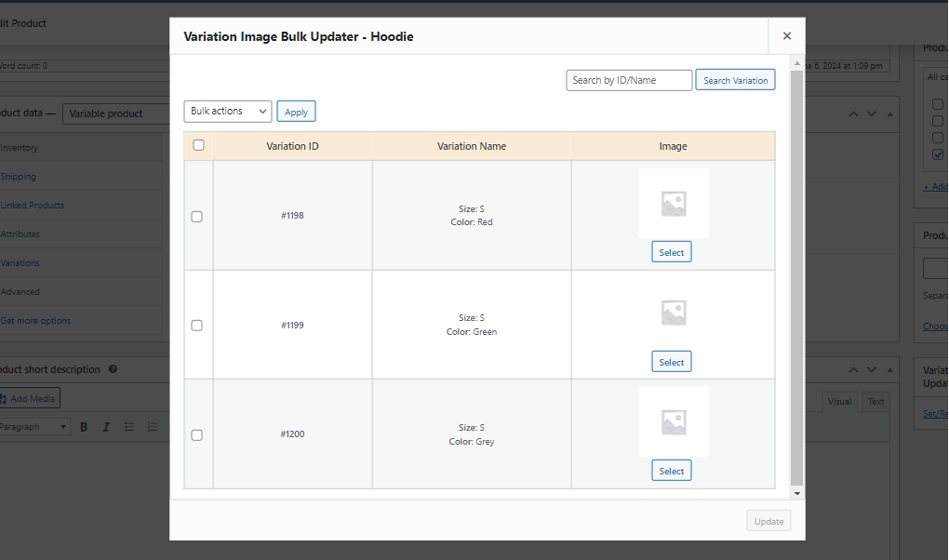Insert a bulleted list in the editor

click(x=131, y=426)
